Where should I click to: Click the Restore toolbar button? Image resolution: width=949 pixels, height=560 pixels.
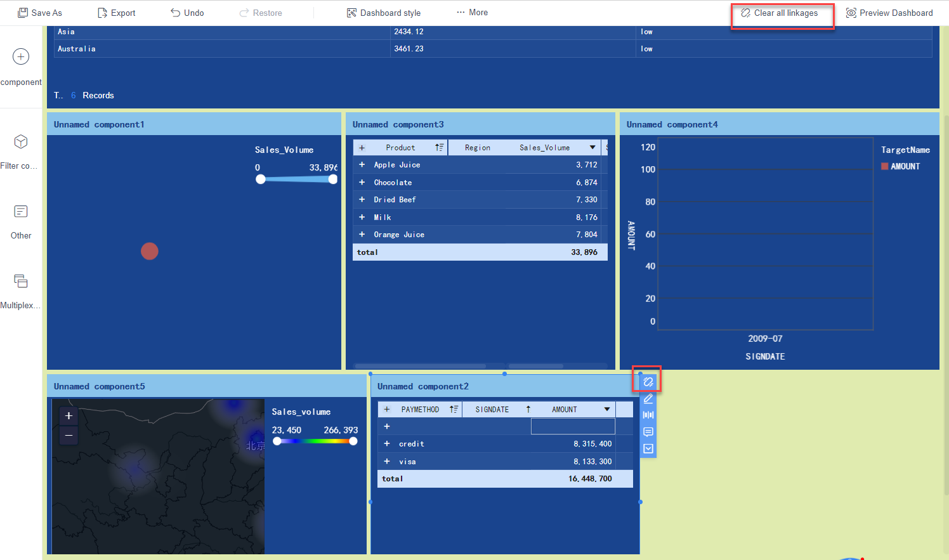click(x=261, y=13)
